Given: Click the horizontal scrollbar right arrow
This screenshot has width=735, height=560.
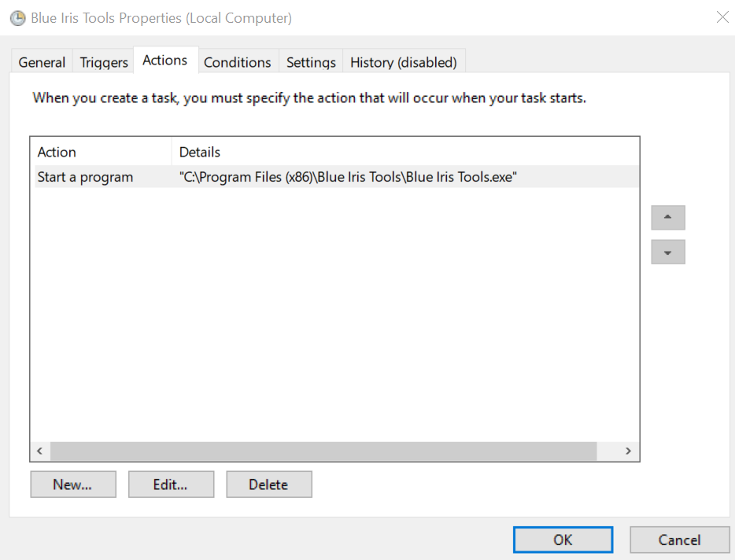Looking at the screenshot, I should [628, 451].
